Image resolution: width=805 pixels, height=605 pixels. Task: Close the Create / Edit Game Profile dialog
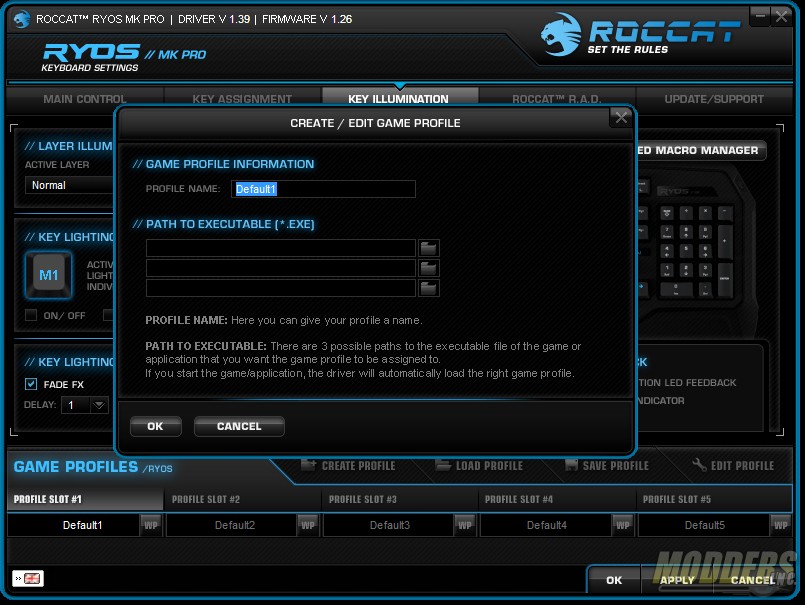(x=621, y=118)
